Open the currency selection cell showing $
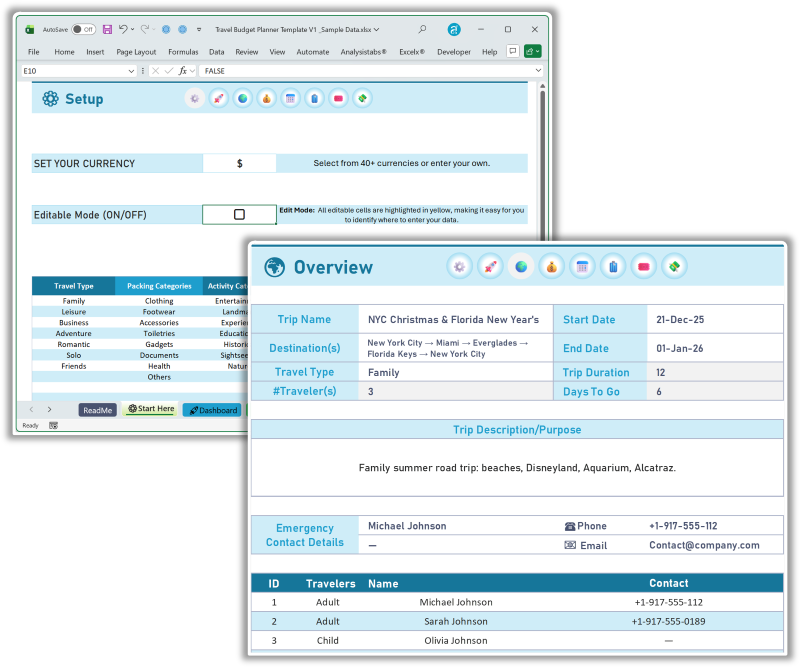The width and height of the screenshot is (800, 667). click(239, 162)
